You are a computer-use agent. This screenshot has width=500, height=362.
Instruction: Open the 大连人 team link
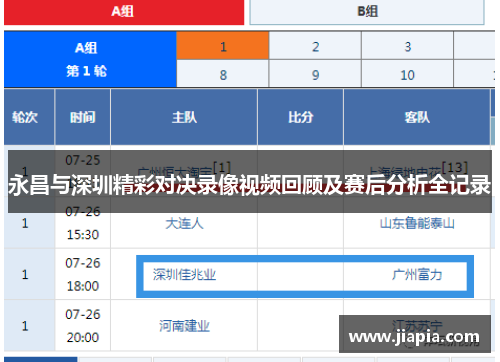tap(184, 223)
